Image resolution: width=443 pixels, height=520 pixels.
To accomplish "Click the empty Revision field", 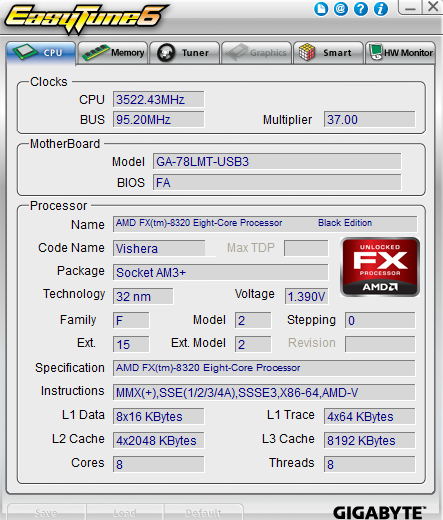I will point(380,344).
